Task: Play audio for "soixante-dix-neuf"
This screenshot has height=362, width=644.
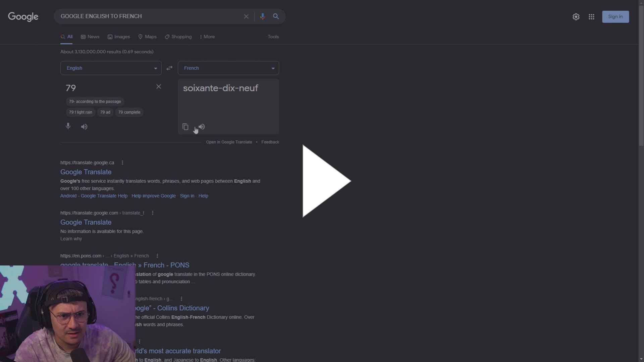Action: 201,127
